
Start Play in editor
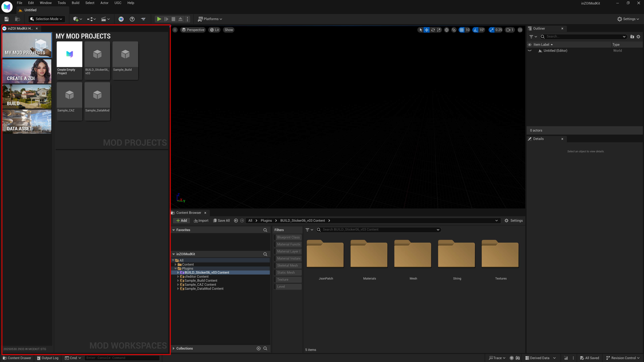click(x=159, y=19)
